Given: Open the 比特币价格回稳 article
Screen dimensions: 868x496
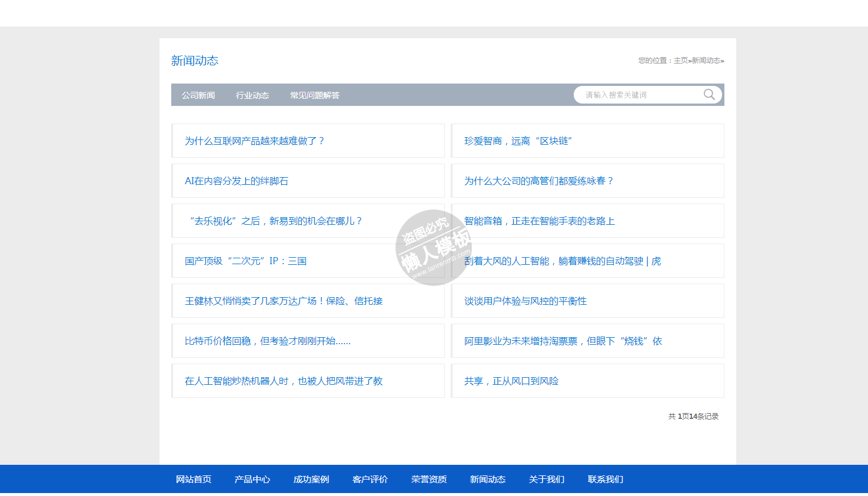Looking at the screenshot, I should [x=267, y=341].
